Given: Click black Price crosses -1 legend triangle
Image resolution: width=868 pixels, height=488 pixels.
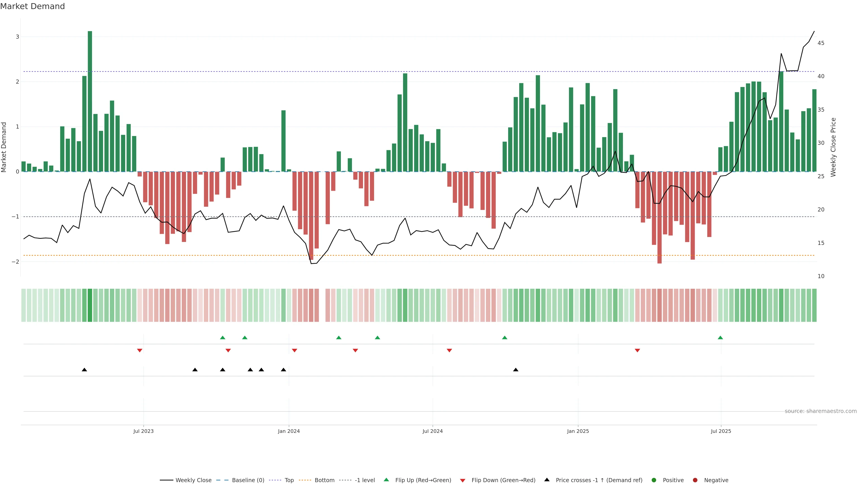Looking at the screenshot, I should 547,480.
